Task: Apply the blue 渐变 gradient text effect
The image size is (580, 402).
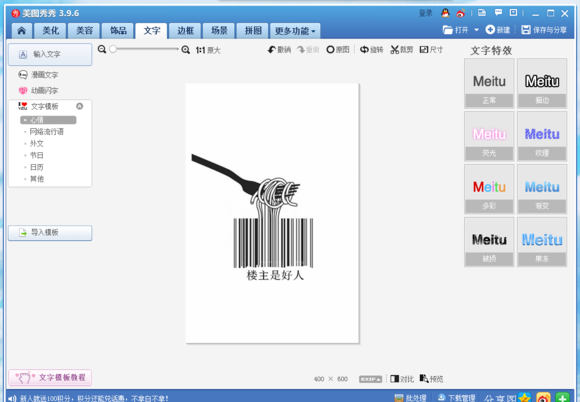Action: tap(542, 189)
